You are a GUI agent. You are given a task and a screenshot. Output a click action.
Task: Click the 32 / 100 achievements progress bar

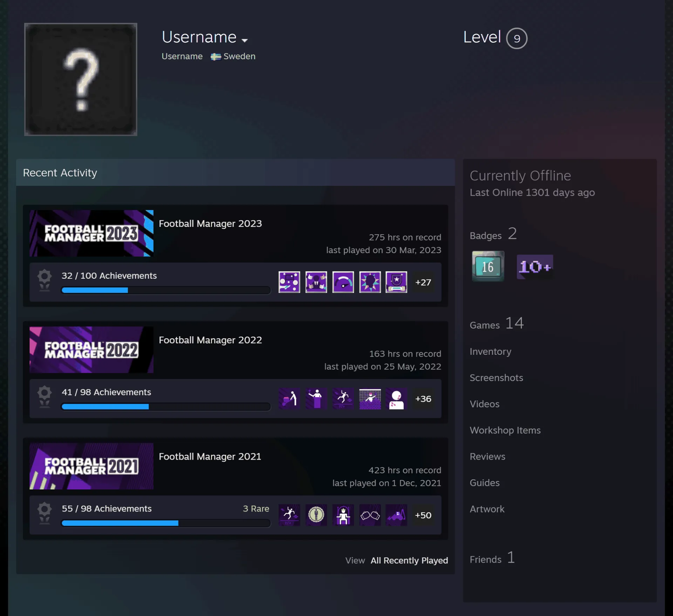coord(166,290)
